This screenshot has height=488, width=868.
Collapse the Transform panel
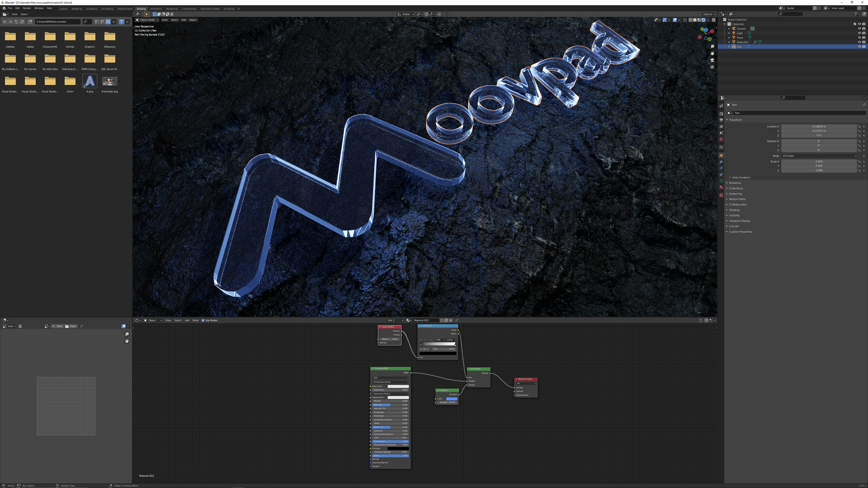tap(735, 120)
